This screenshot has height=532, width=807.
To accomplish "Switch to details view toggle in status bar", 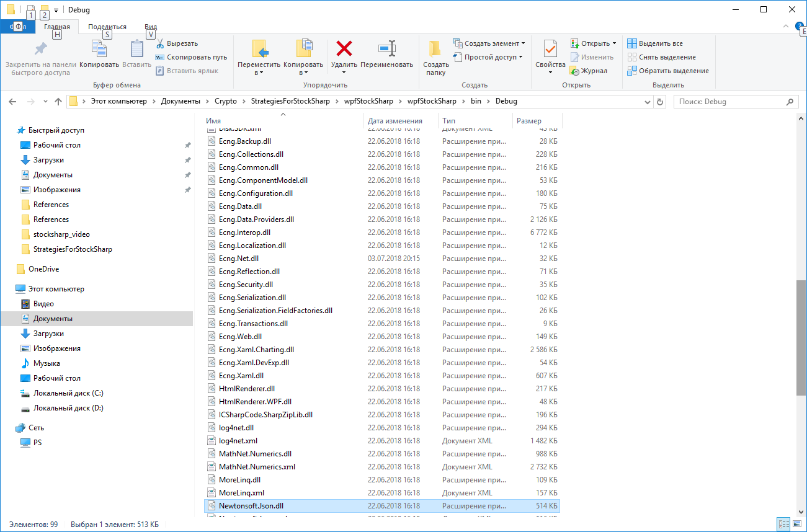I will click(783, 525).
